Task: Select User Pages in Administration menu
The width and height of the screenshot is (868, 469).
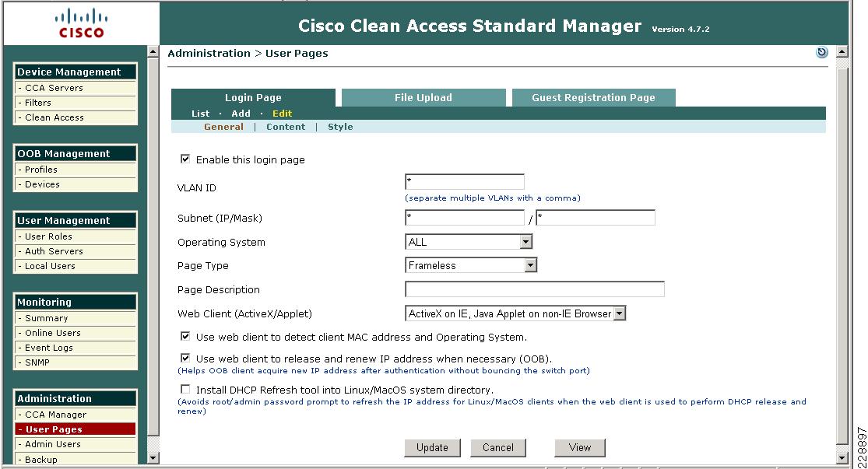Action: (x=76, y=429)
